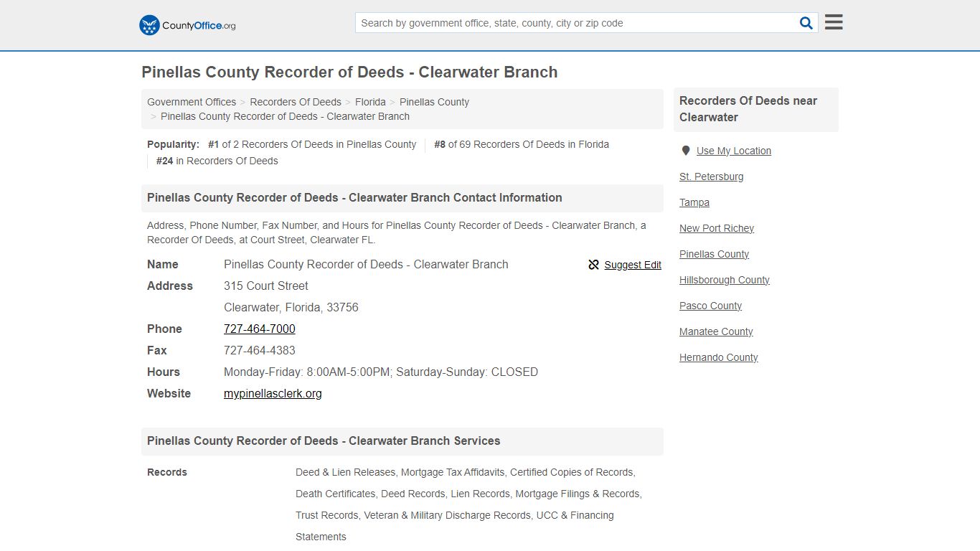Select Deed & Lien Releases services line

coord(465,472)
